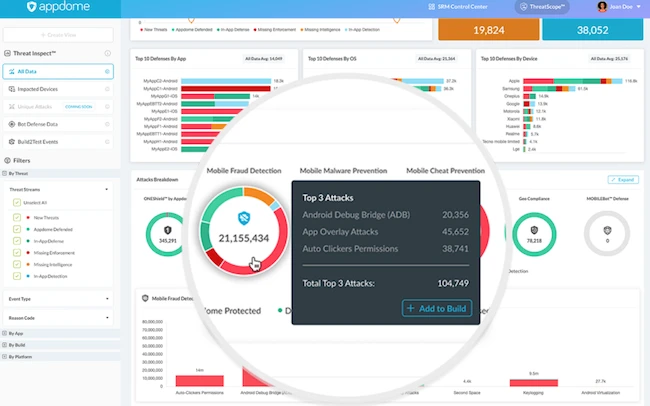Click the Add to Build button
Viewport: 650px width, 406px height.
click(437, 309)
